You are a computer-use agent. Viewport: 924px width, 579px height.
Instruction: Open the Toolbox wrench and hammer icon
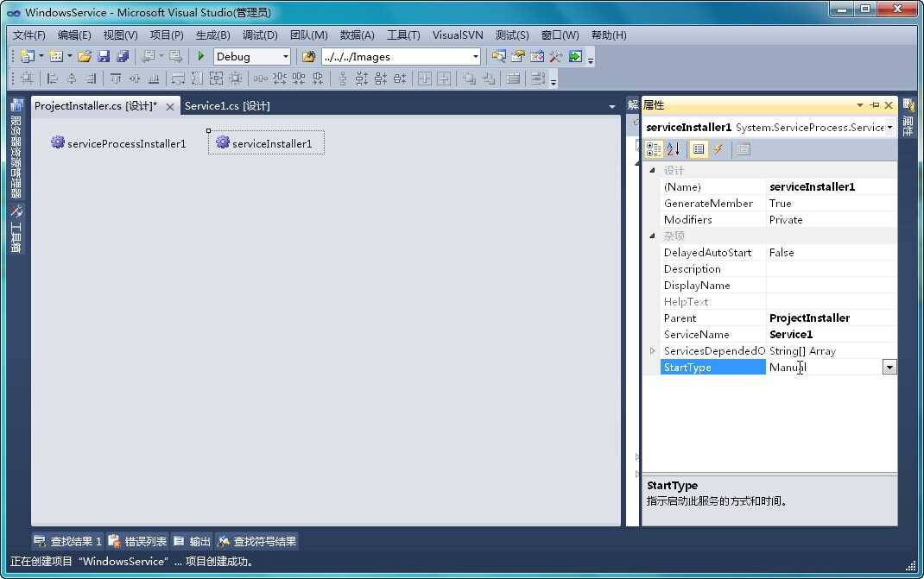tap(556, 57)
